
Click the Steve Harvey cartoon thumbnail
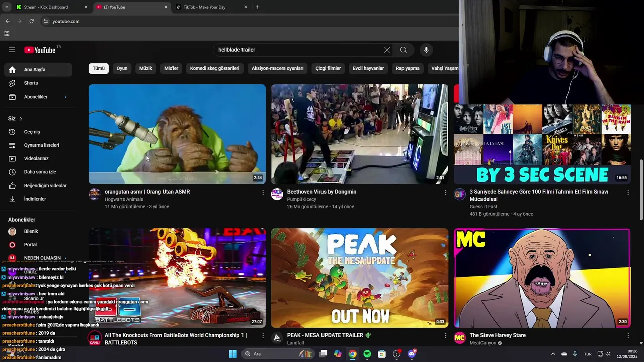coord(542,278)
